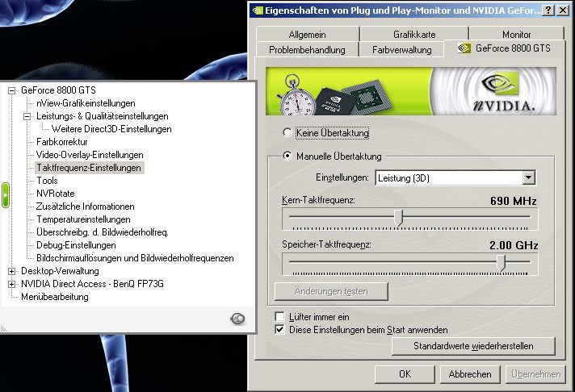The image size is (575, 392).
Task: Select the GeForce 8800 GTS tab
Action: coord(504,48)
